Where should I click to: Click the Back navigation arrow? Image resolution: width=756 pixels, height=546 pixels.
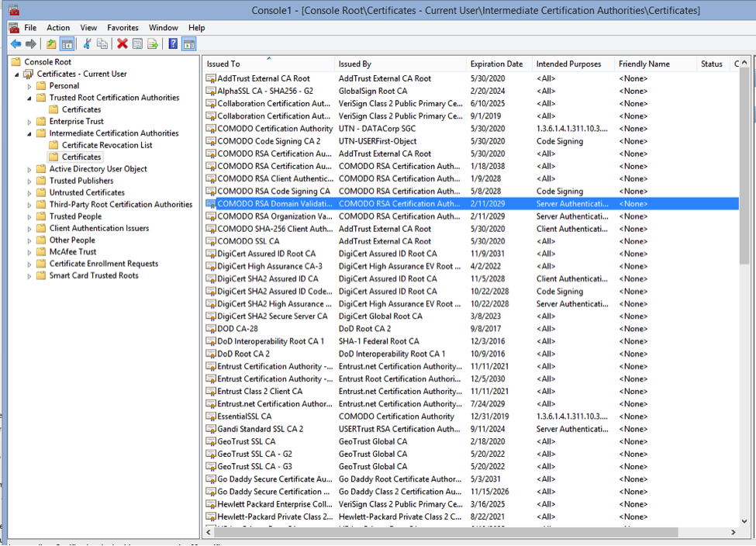coord(16,43)
